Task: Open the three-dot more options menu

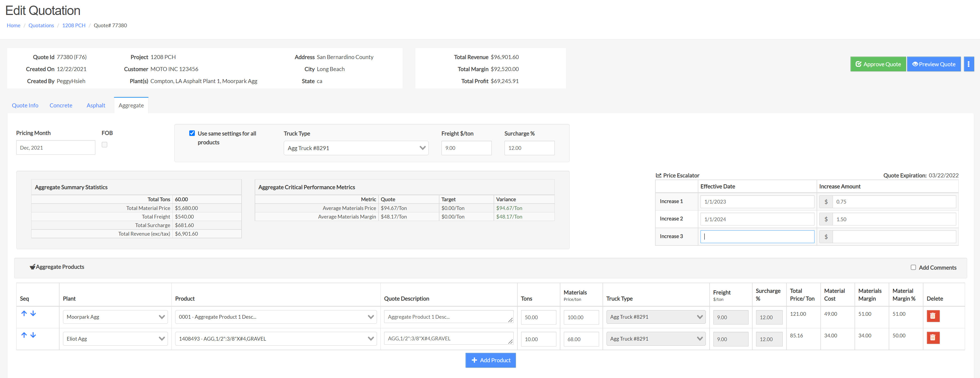Action: click(x=968, y=64)
